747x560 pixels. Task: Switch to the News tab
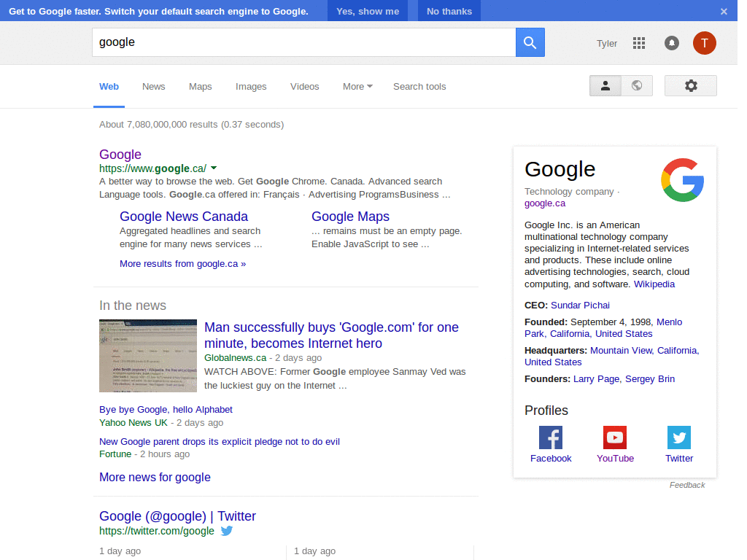pos(153,87)
